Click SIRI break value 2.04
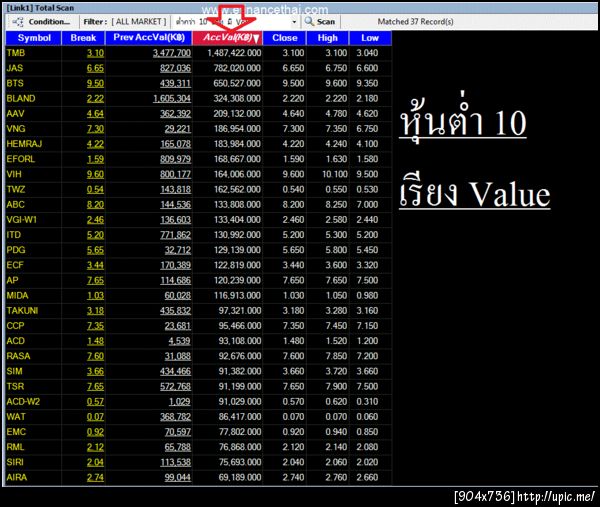The image size is (600, 507). tap(95, 462)
